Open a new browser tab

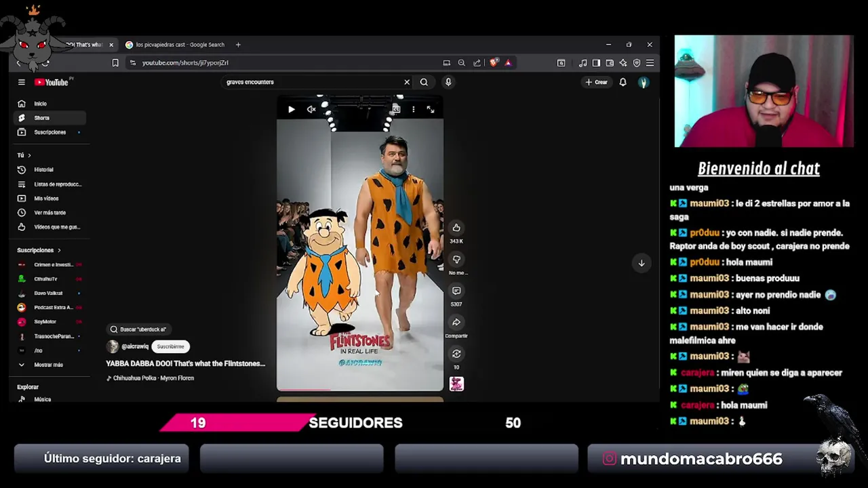[238, 45]
